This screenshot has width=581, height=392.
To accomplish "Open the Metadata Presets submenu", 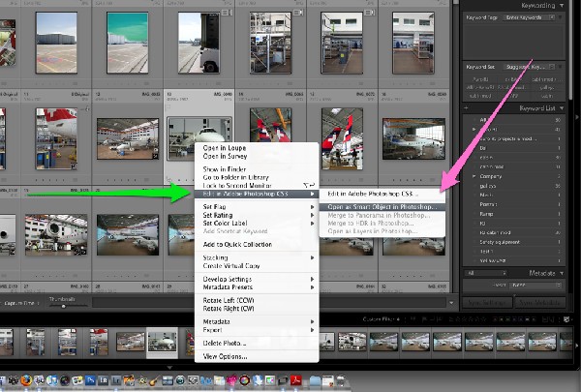I will point(257,287).
